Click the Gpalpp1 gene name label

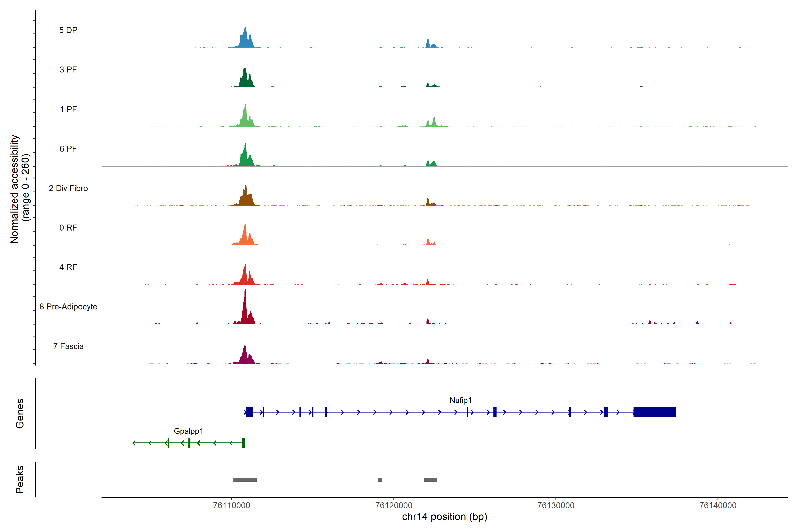[x=188, y=431]
